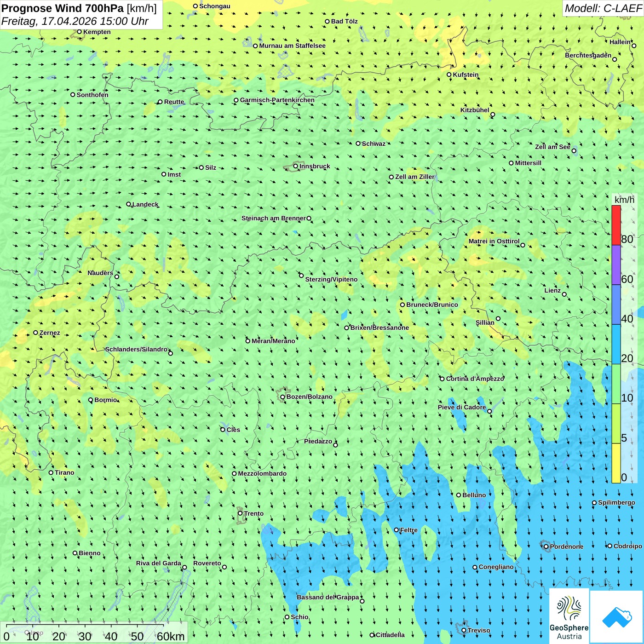Click the 'Conegliano' label
This screenshot has width=644, height=644.
pos(496,567)
